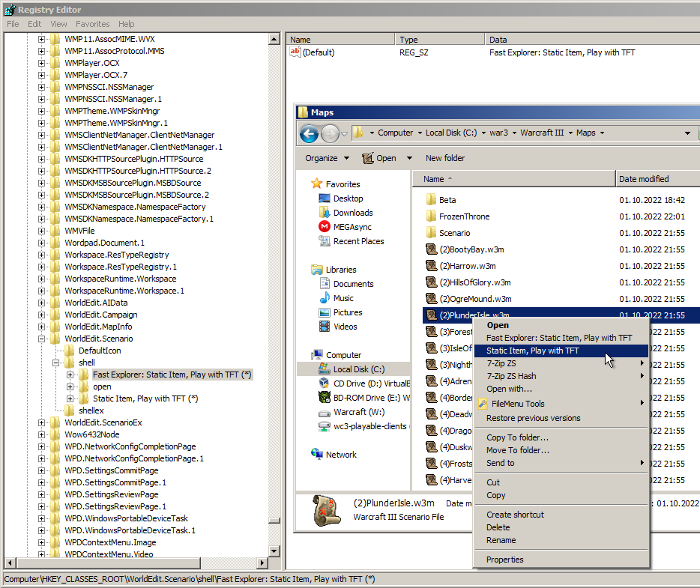Click the large scenario file preview icon
This screenshot has width=700, height=588.
325,510
